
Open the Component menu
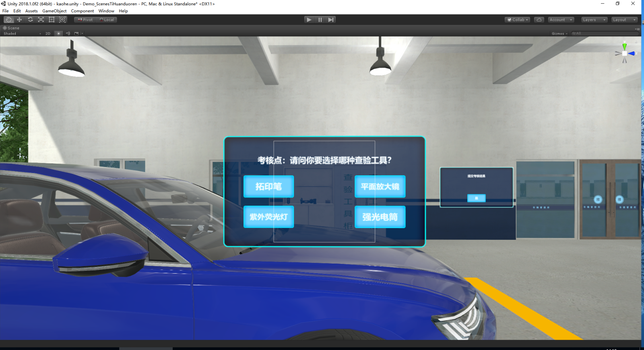(x=83, y=11)
